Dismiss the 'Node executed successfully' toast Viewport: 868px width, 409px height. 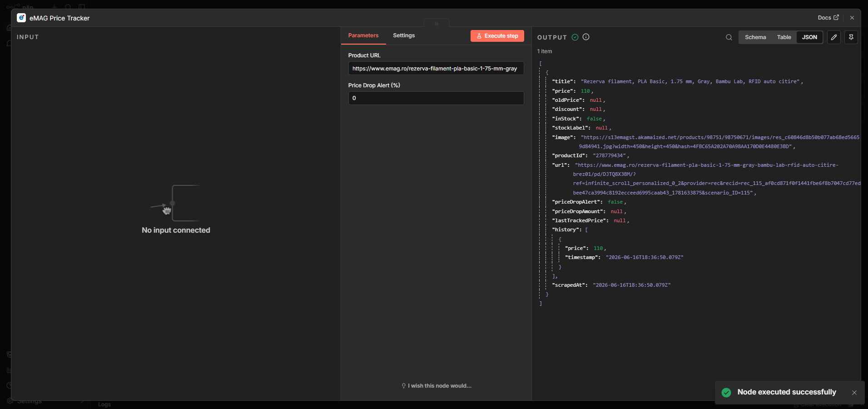[854, 393]
